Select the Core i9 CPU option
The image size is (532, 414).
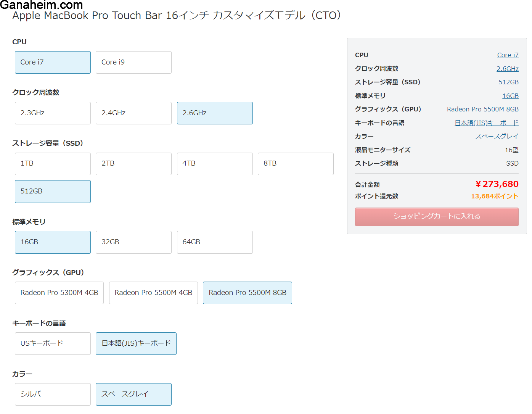pos(133,62)
